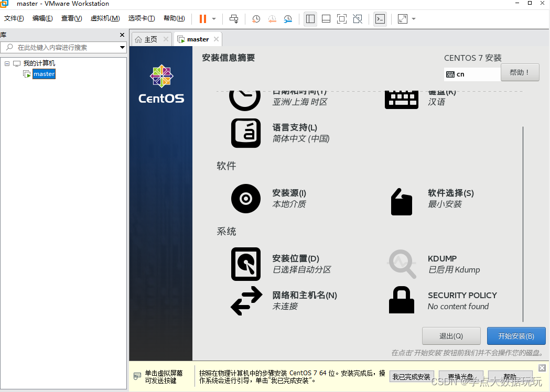Open the 查看(V) menu

click(x=71, y=18)
